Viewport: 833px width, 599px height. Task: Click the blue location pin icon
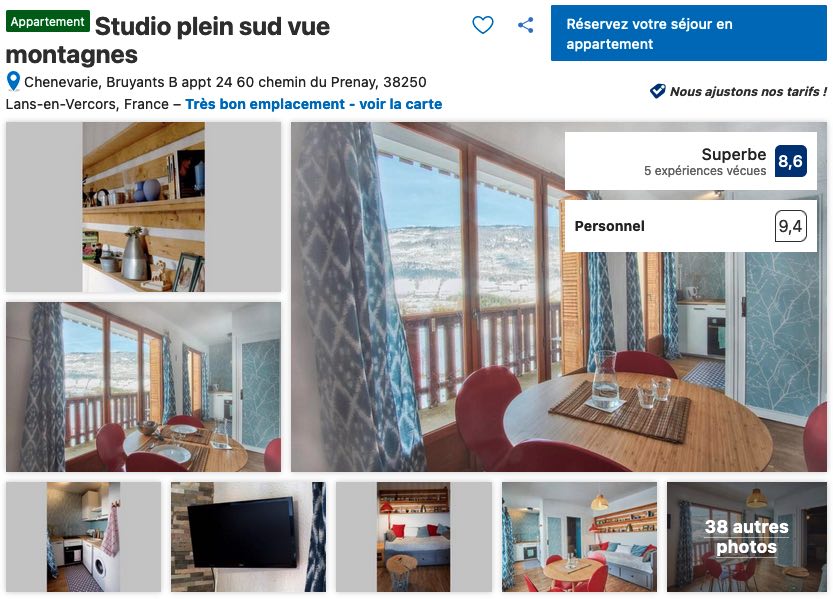pos(13,82)
